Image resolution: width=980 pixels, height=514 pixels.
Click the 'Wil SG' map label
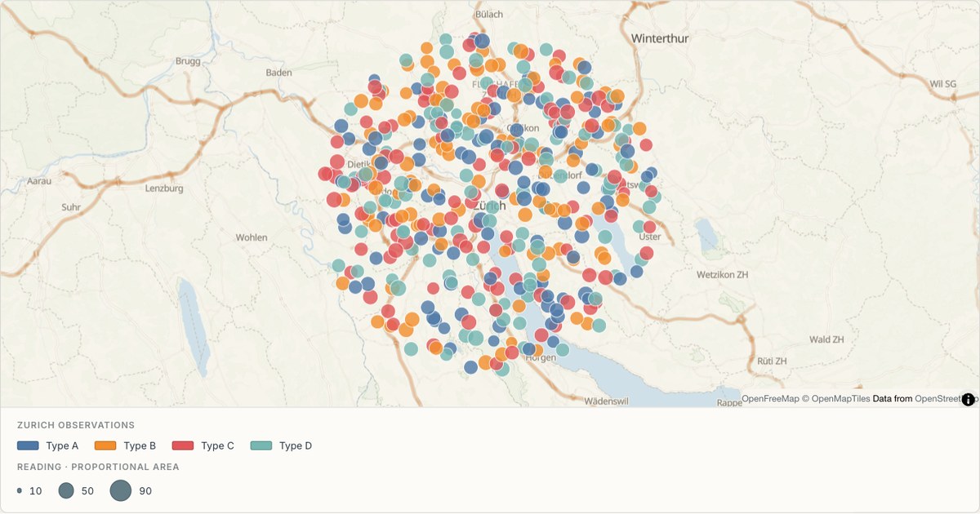[x=943, y=84]
